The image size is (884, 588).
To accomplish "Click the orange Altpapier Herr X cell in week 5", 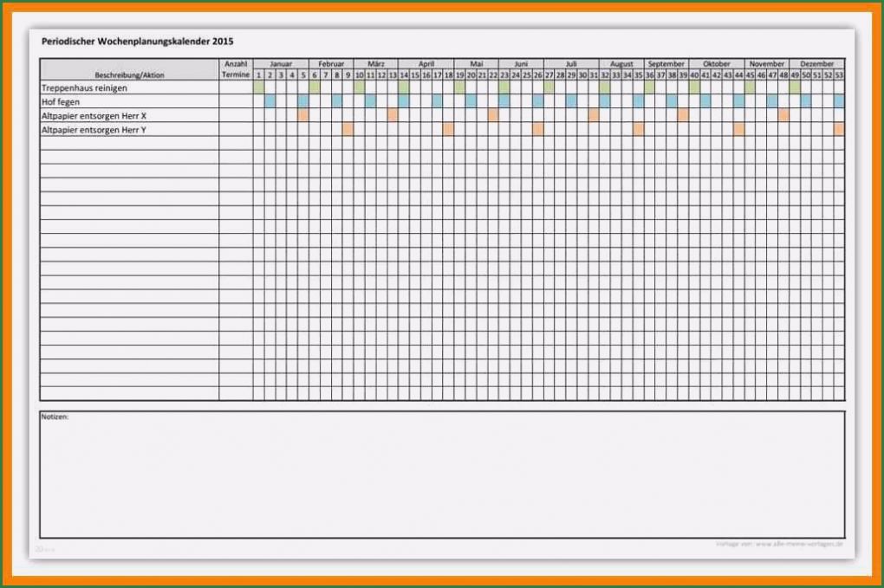I will (302, 115).
